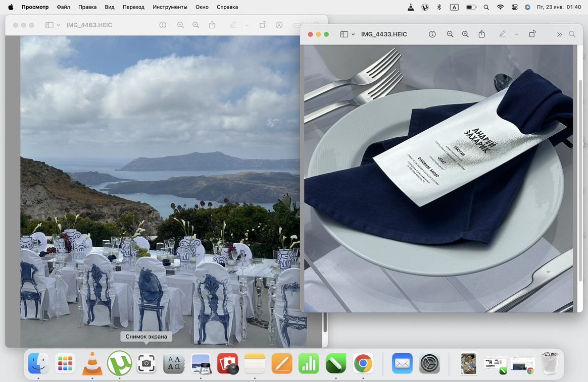Toggle Markup toolbar in IMG_4433.HEIC window
This screenshot has width=588, height=382.
[502, 34]
